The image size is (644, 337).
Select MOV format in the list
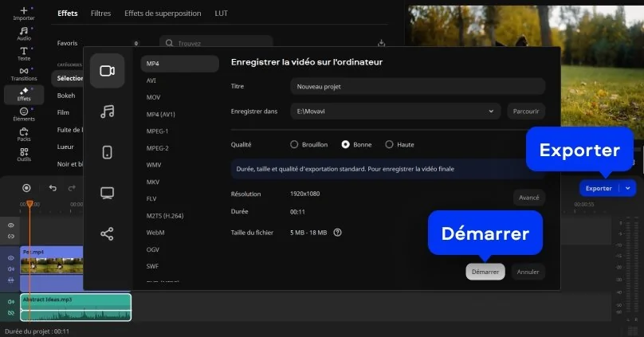[x=154, y=97]
